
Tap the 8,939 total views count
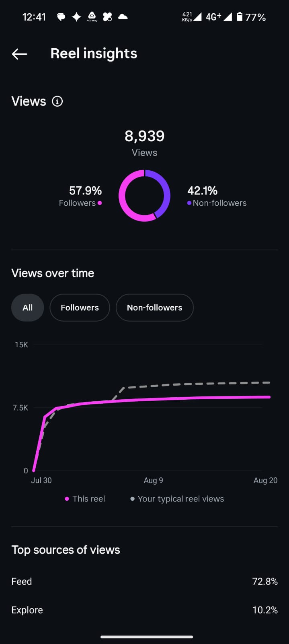(x=144, y=136)
